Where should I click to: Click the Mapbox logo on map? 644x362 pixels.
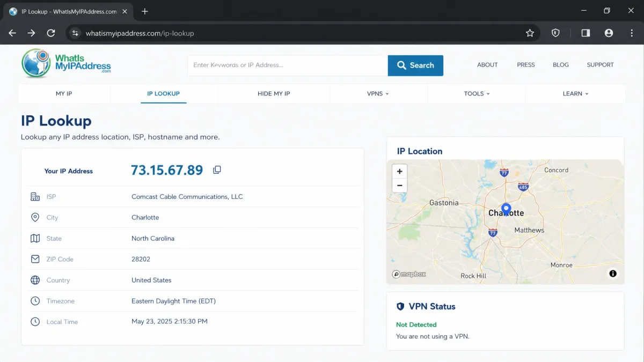pyautogui.click(x=409, y=274)
